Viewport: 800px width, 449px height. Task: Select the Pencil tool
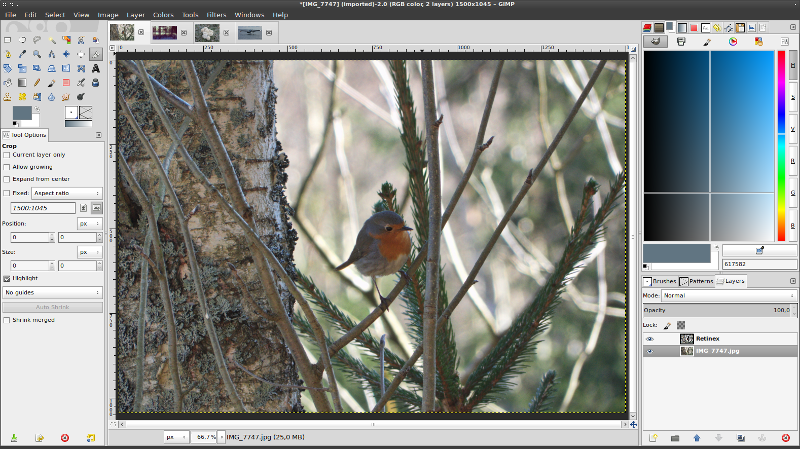[x=37, y=83]
